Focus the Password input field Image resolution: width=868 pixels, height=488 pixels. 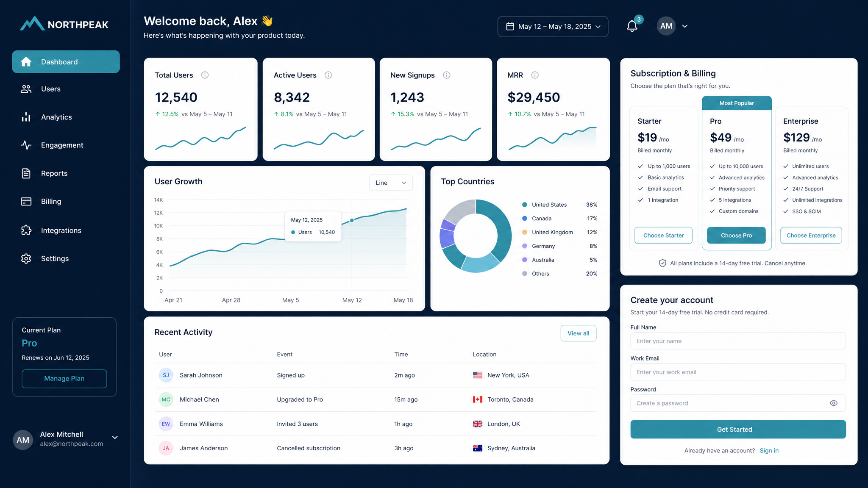pos(738,403)
